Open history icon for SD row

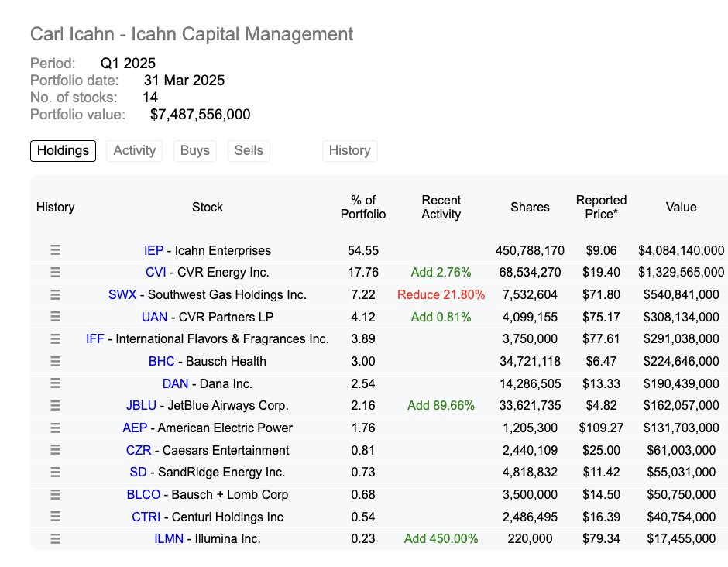[x=55, y=472]
